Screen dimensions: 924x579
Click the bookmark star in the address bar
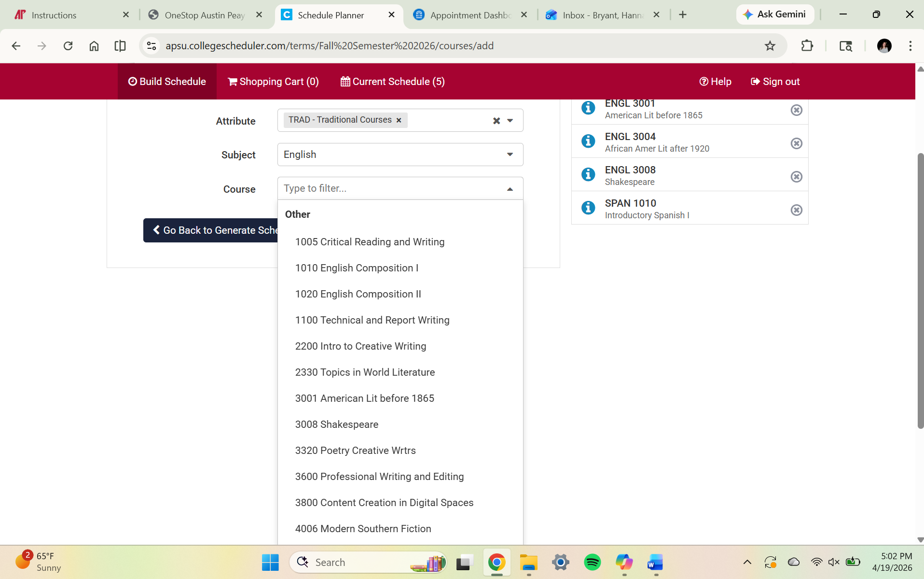point(770,45)
